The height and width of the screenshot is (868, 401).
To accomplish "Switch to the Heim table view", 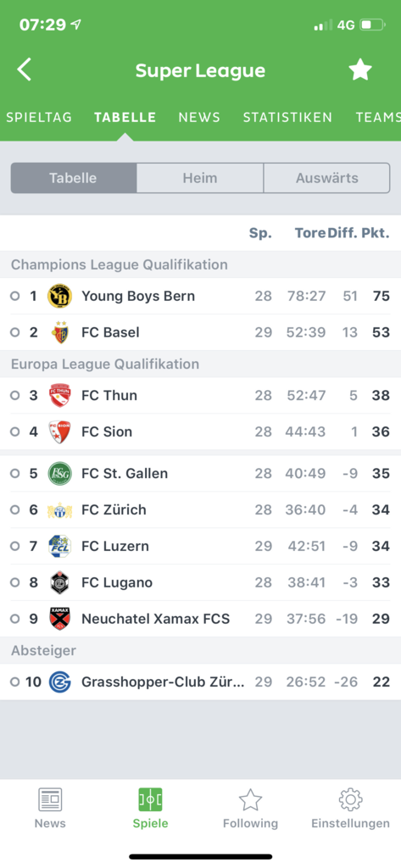I will tap(200, 178).
